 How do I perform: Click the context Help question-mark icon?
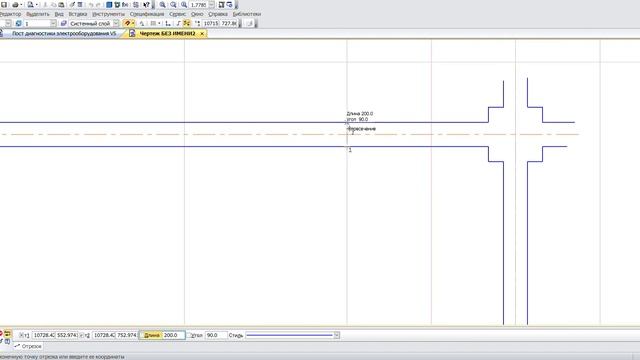pyautogui.click(x=146, y=4)
